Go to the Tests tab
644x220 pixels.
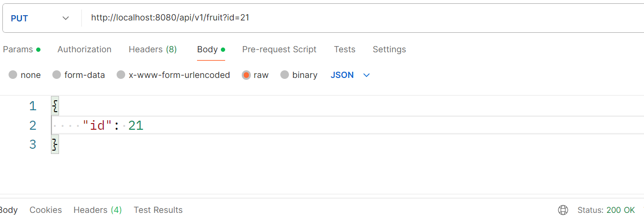pos(345,49)
